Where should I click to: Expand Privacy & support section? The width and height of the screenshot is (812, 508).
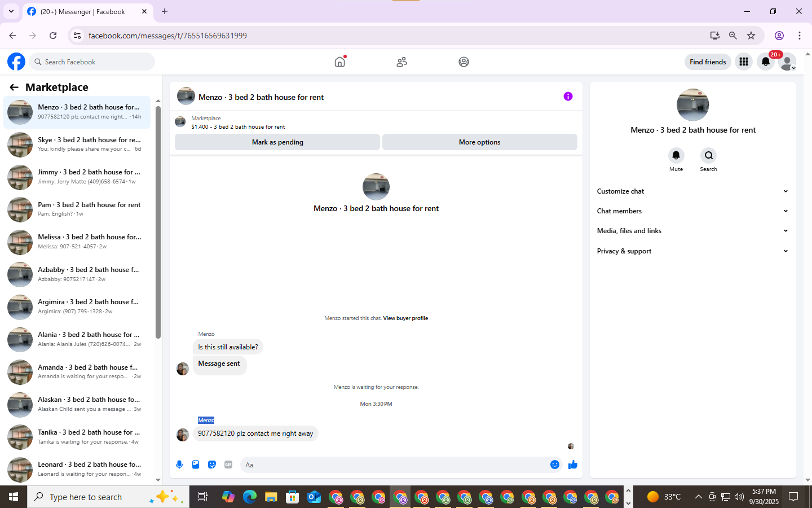click(x=692, y=251)
